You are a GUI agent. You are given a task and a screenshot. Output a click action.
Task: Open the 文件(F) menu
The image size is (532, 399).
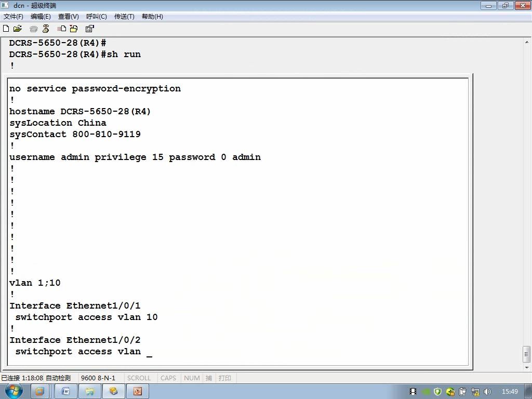click(13, 16)
